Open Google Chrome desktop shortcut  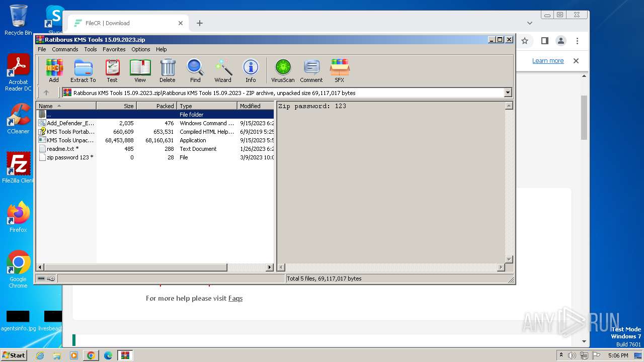click(x=18, y=269)
